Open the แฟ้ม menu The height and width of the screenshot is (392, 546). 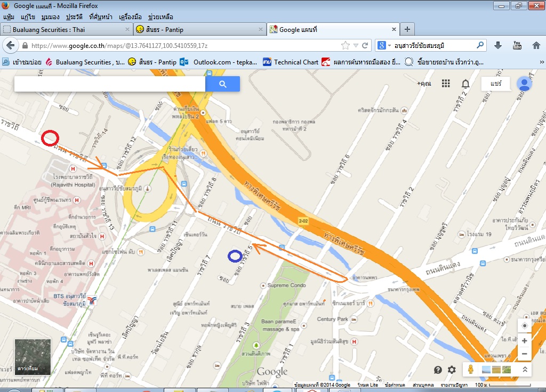[x=9, y=17]
